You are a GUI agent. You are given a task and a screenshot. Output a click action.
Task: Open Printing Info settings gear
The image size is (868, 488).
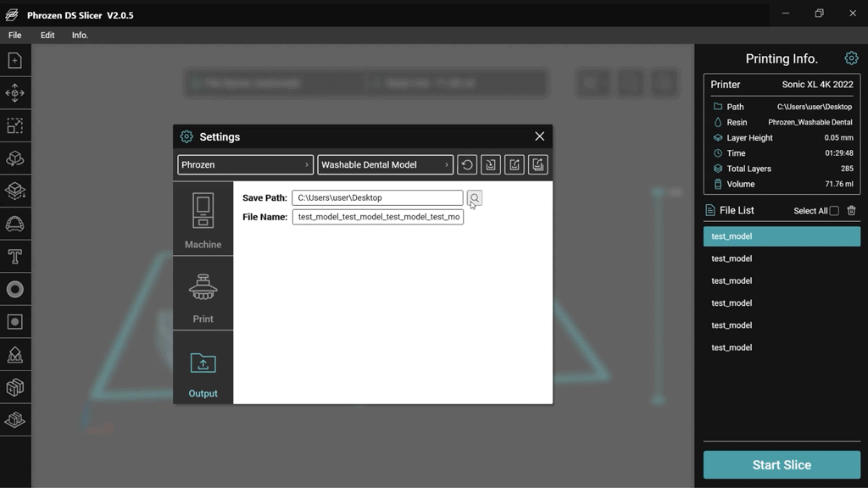[851, 58]
